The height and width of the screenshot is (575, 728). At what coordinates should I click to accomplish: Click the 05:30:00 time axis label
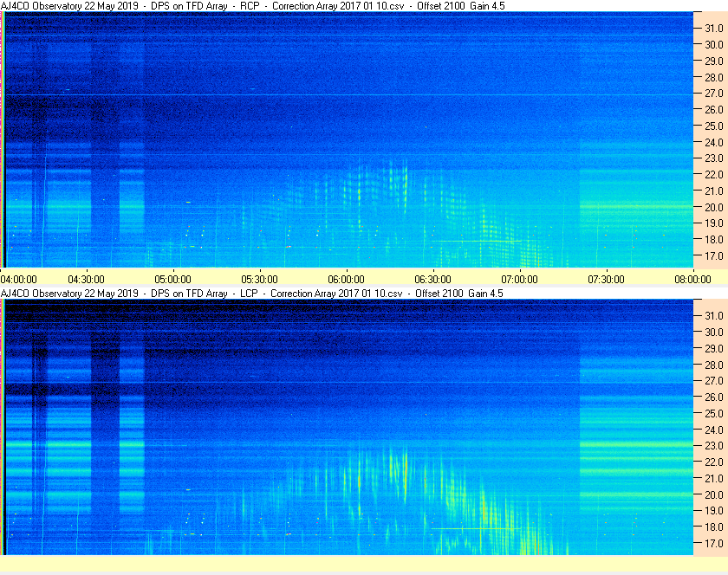259,280
